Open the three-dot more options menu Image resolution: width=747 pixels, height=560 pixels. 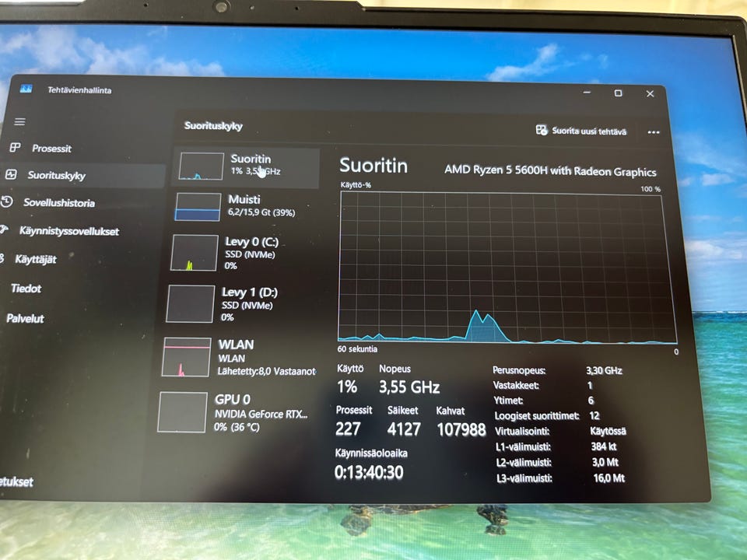coord(654,132)
